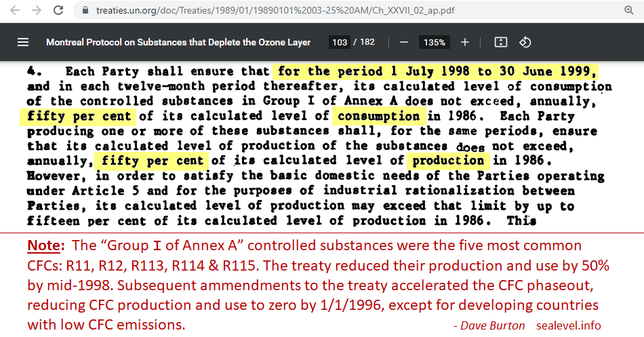This screenshot has height=337, width=644.
Task: Click the 135% zoom level field
Action: click(x=434, y=42)
